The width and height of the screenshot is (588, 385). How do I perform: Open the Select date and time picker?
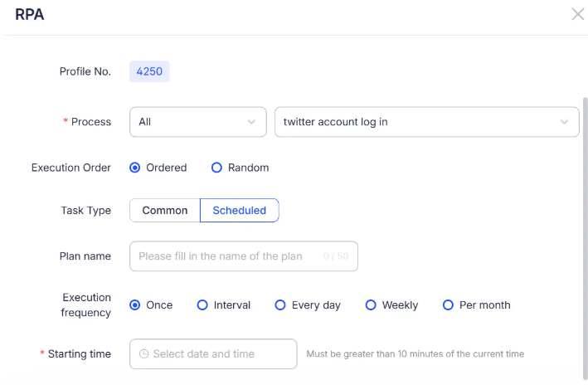coord(213,353)
